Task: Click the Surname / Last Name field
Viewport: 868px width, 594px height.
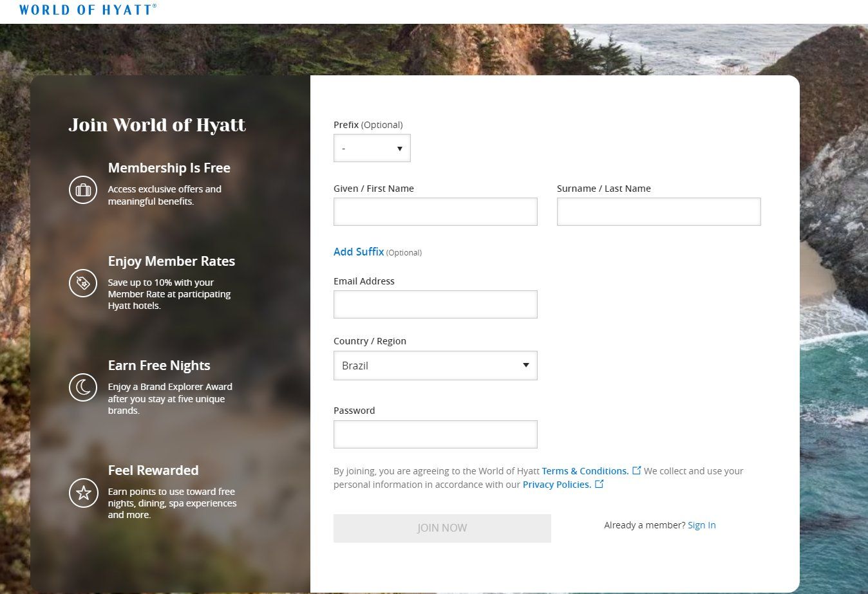Action: coord(659,212)
